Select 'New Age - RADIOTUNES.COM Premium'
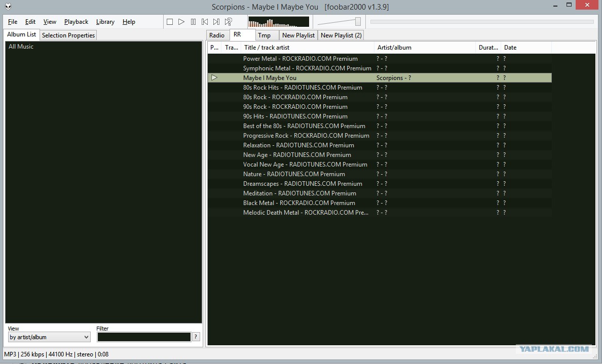The height and width of the screenshot is (364, 602). click(x=380, y=154)
